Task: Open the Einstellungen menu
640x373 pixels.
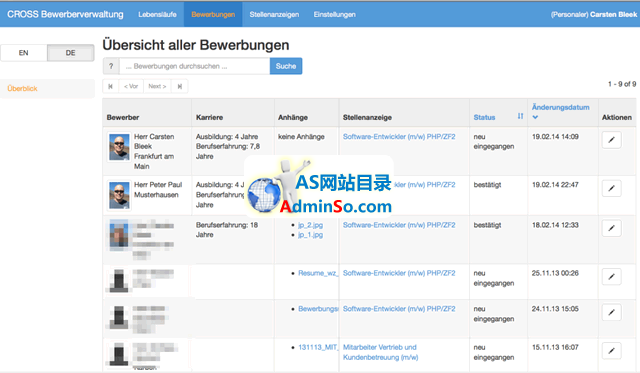Action: point(335,14)
